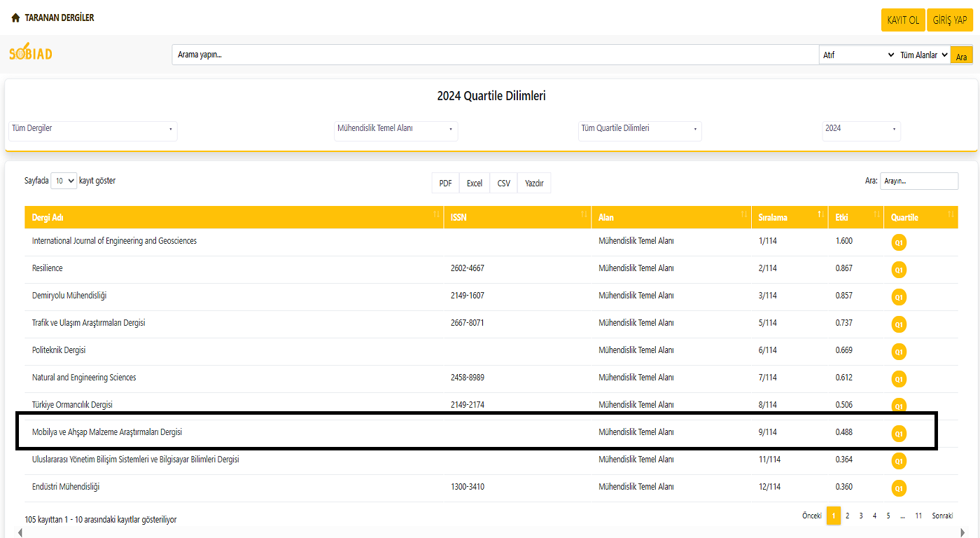Click the table filter Arayın field
Screen dimensions: 980x538
coord(919,181)
